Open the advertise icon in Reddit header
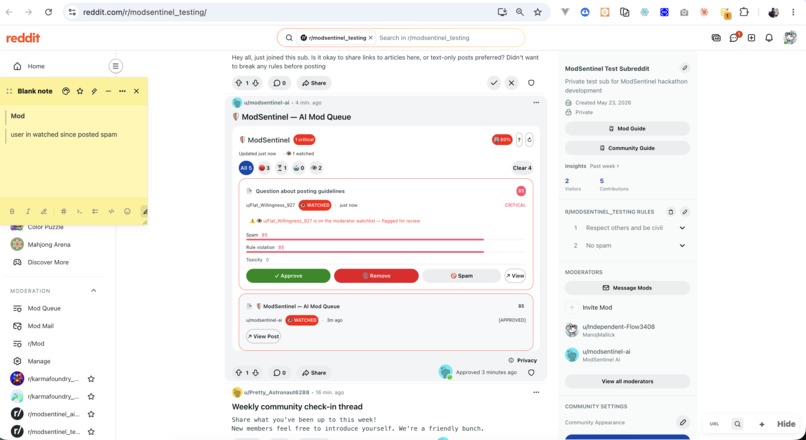The height and width of the screenshot is (440, 806). coord(716,38)
